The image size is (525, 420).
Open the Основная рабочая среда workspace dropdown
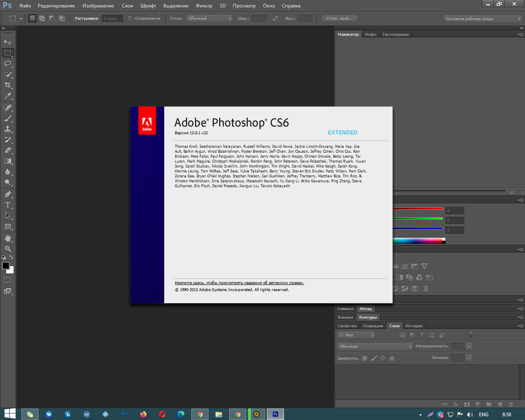[482, 19]
